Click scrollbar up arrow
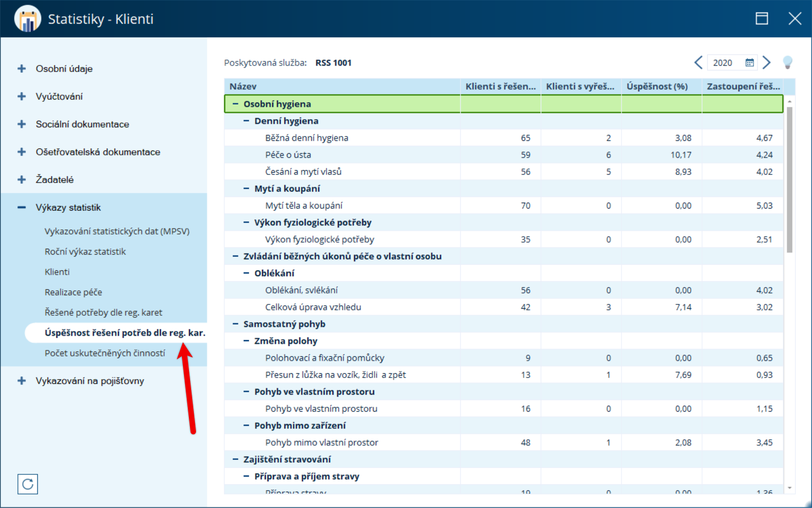812x508 pixels. pyautogui.click(x=789, y=101)
